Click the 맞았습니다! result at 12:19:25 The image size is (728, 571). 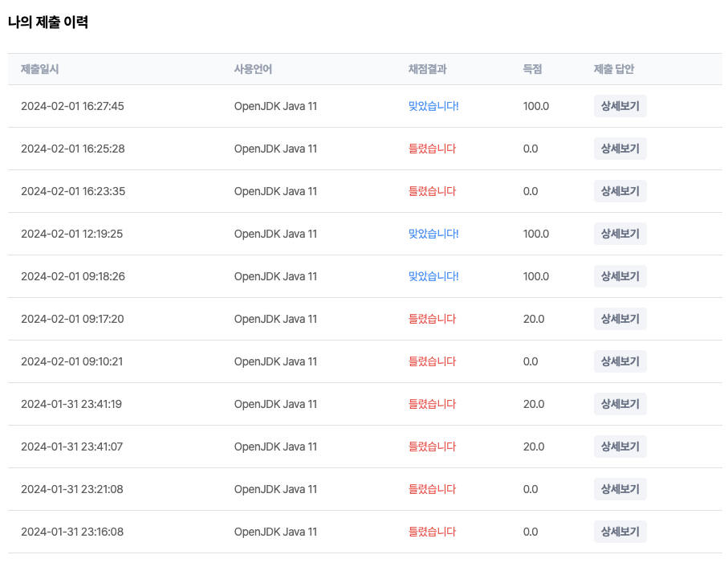click(x=433, y=234)
